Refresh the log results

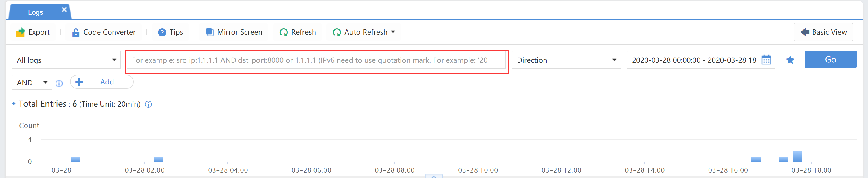(x=298, y=32)
